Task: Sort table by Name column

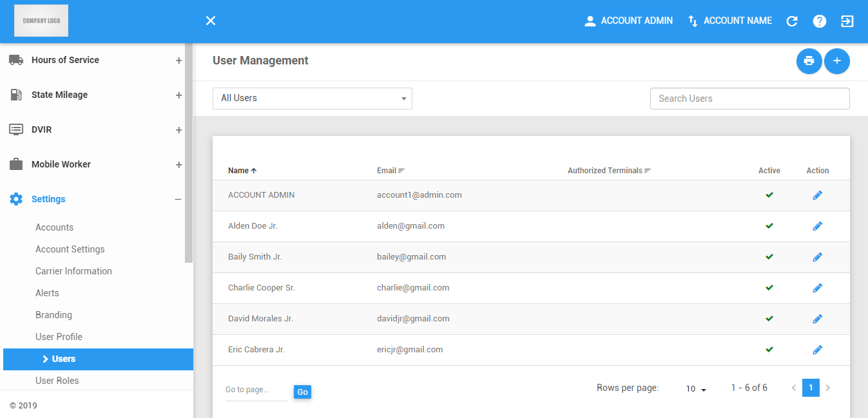Action: [x=242, y=171]
